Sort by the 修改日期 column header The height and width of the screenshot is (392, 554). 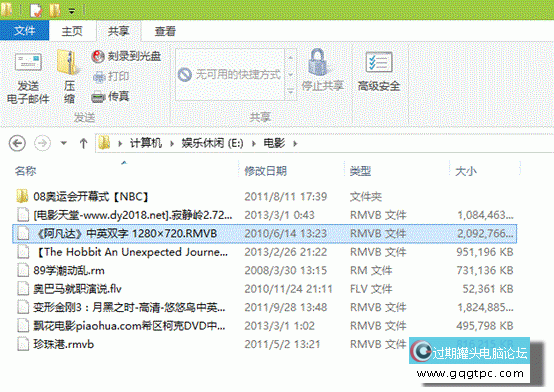click(x=265, y=171)
